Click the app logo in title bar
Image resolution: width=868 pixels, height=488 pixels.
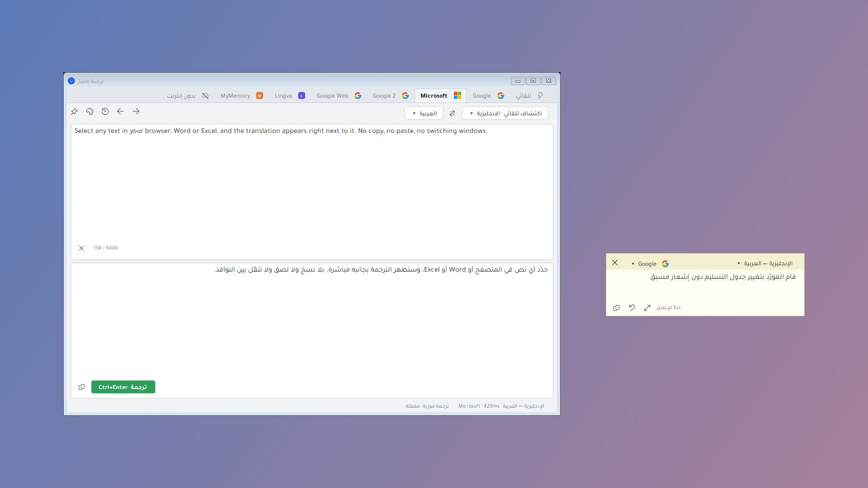point(71,81)
